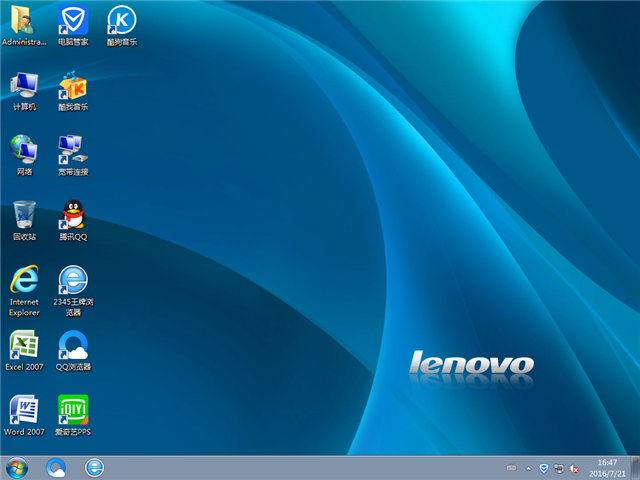
Task: Select the 爱奇艺PPS desktop shortcut
Action: click(x=73, y=410)
